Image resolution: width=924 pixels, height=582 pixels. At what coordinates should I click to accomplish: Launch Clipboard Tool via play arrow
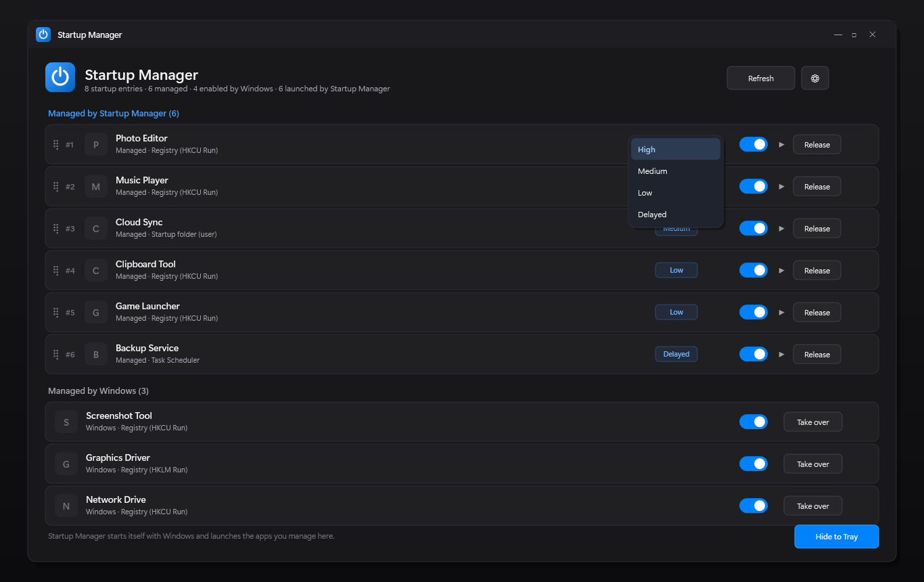781,271
